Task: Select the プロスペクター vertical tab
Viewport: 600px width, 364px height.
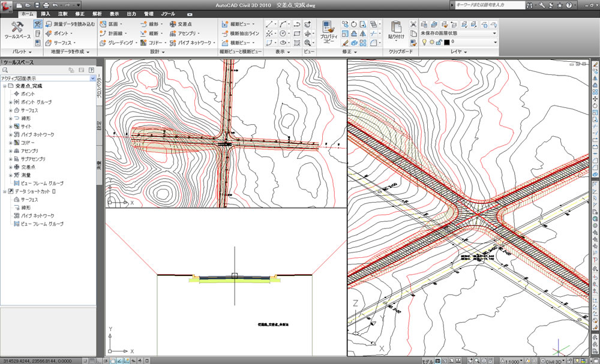Action: click(99, 86)
